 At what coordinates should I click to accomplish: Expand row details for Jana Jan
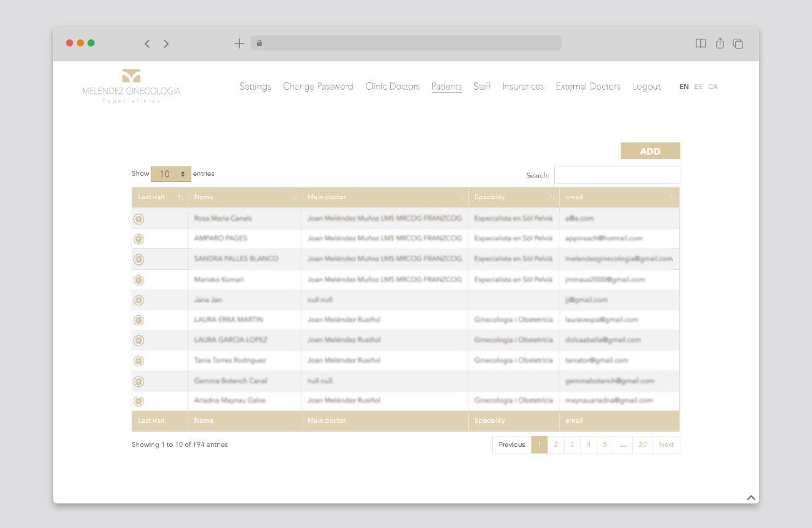click(139, 300)
